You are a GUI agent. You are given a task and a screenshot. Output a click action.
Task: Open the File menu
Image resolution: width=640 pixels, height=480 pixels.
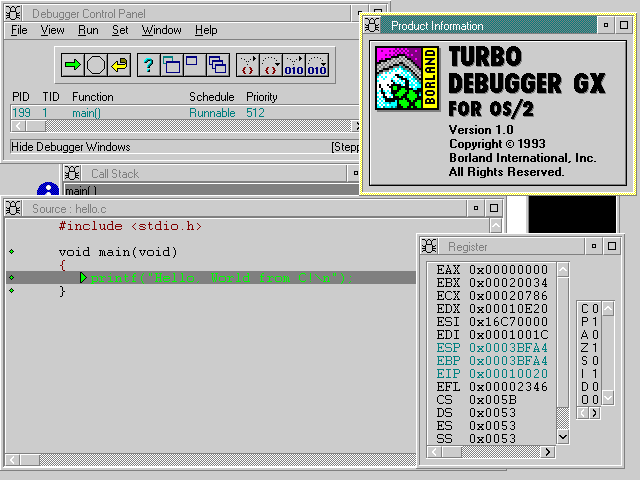[19, 30]
